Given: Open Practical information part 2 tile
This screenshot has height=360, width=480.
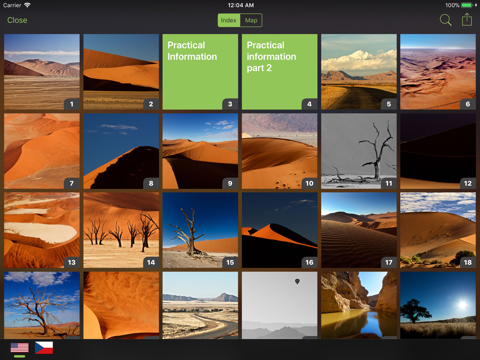Looking at the screenshot, I should (x=280, y=72).
